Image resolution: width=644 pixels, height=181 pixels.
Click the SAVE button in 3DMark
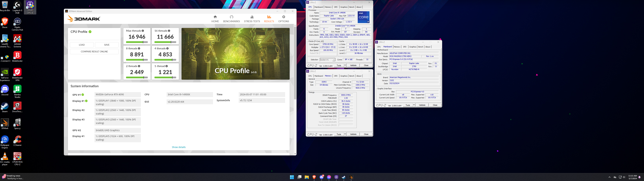click(x=107, y=45)
